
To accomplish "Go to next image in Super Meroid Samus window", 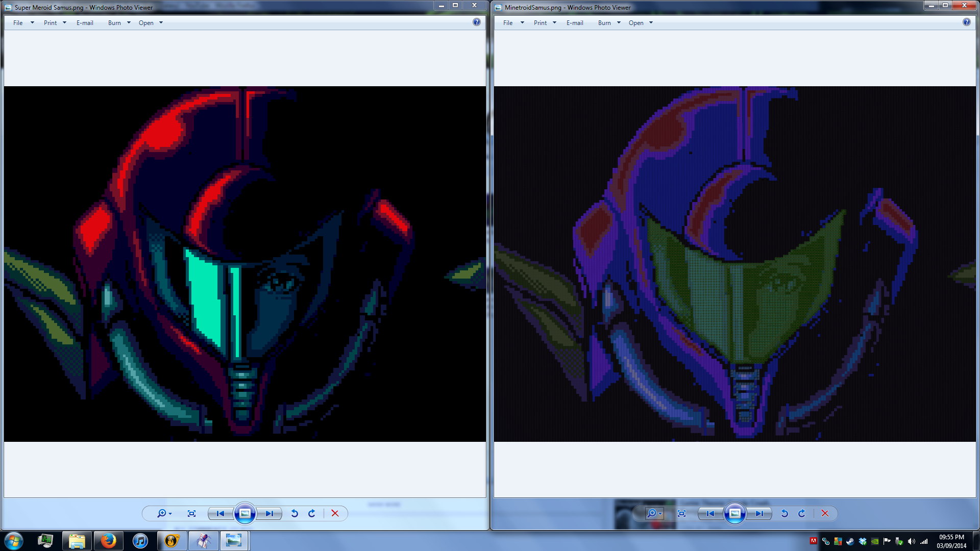I will (x=269, y=513).
